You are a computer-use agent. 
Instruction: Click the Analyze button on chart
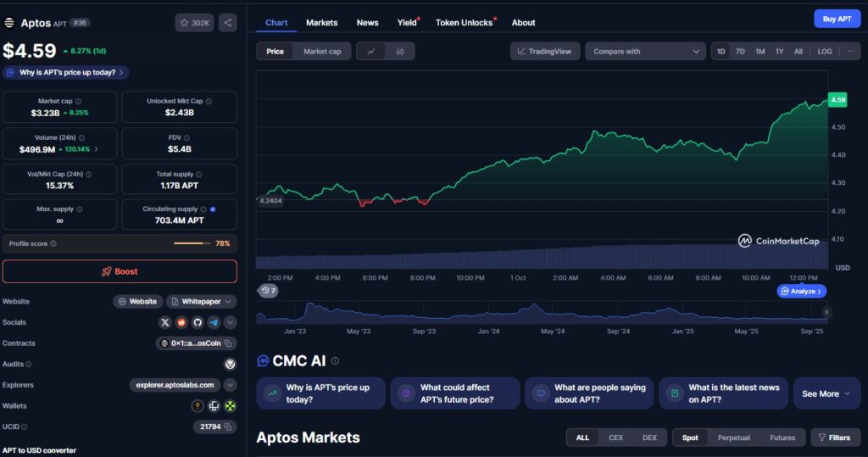tap(802, 291)
